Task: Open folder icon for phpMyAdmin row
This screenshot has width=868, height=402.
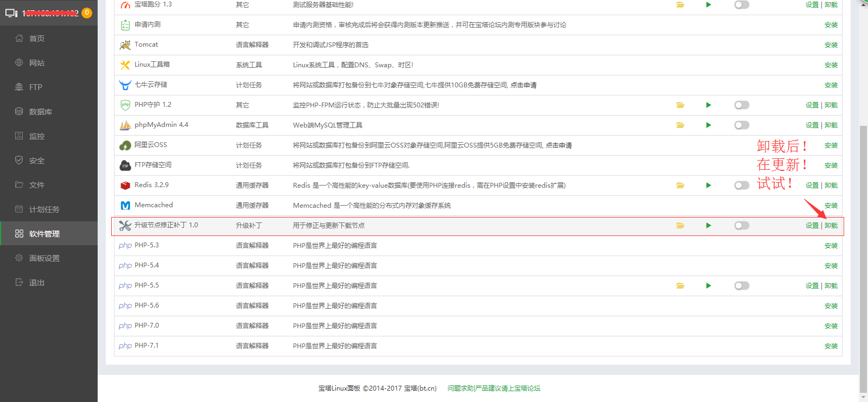Action: pos(680,125)
